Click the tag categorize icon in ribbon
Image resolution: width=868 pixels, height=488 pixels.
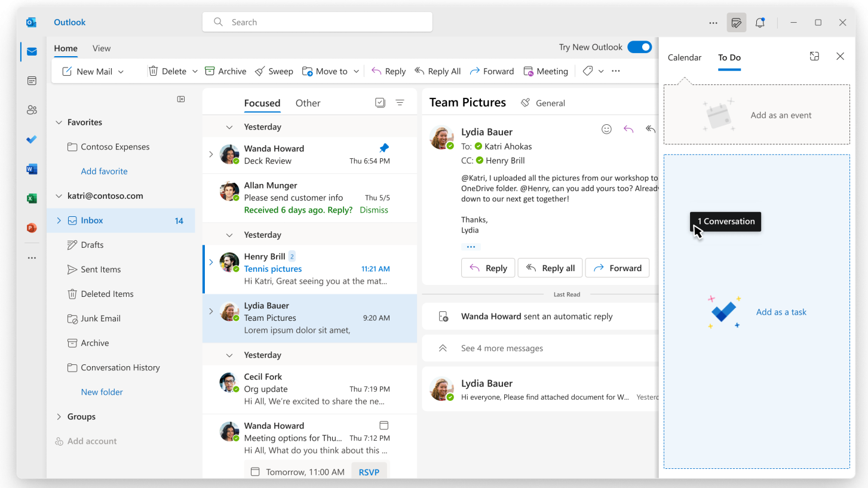[588, 71]
